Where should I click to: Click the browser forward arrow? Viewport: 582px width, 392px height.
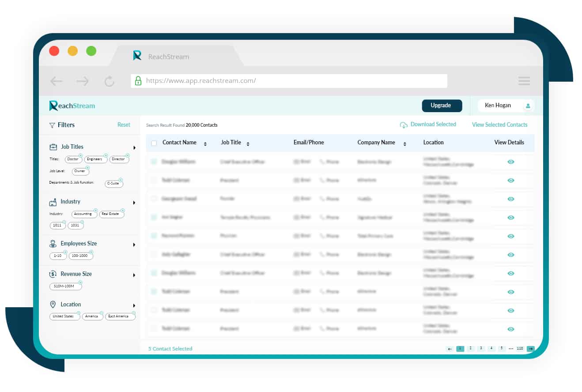point(83,81)
